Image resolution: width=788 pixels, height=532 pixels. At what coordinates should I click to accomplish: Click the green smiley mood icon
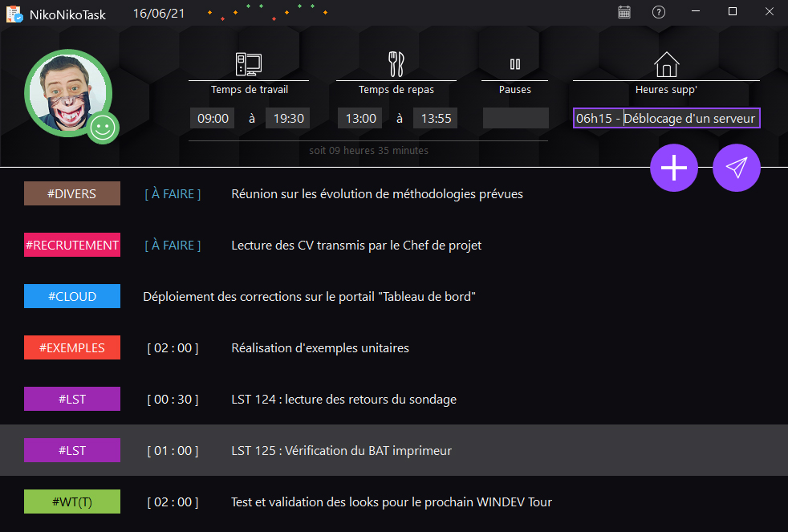click(x=103, y=128)
